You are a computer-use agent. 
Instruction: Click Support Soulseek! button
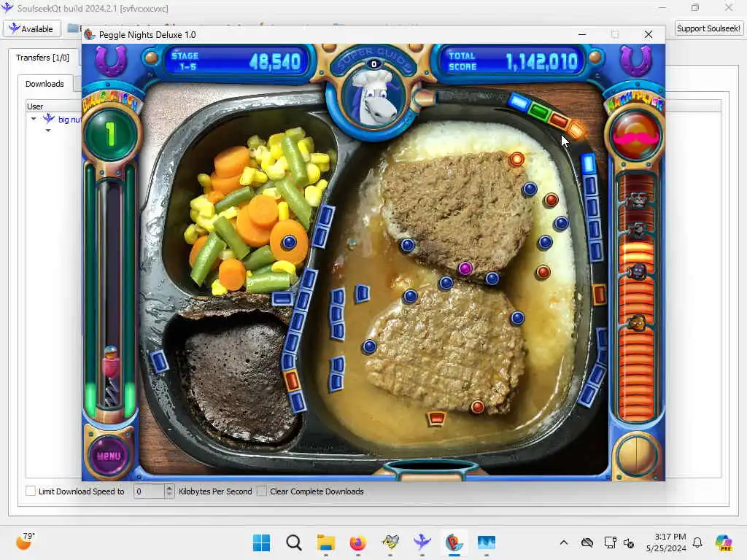click(x=708, y=28)
